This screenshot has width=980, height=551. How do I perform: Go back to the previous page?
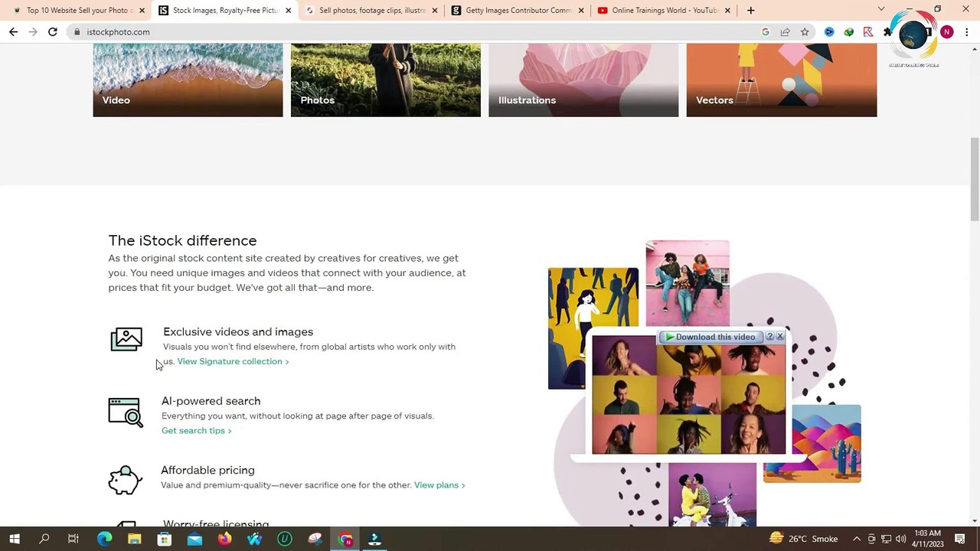[13, 32]
